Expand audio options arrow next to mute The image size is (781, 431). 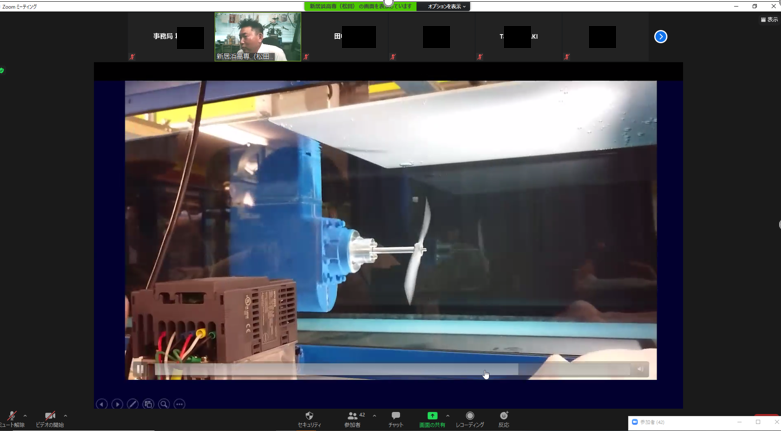[x=25, y=416]
